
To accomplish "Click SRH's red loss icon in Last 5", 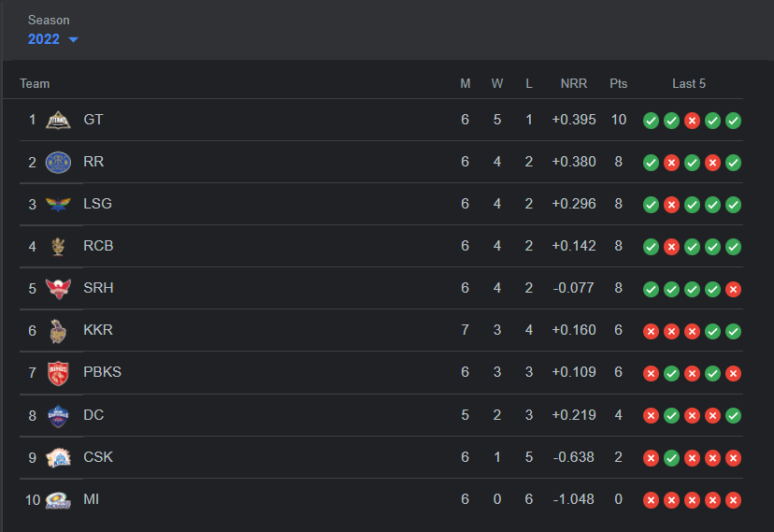I will click(734, 288).
